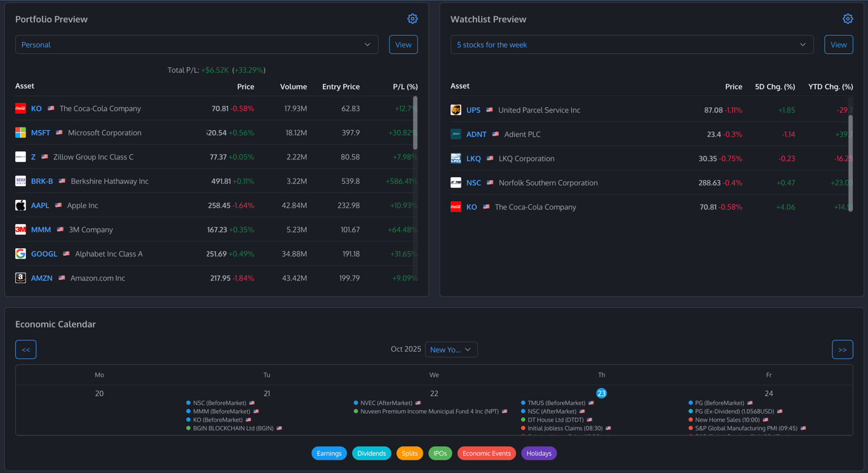The width and height of the screenshot is (868, 473).
Task: Click the 'KO (BeforeMarket)' calendar event
Action: pos(218,420)
